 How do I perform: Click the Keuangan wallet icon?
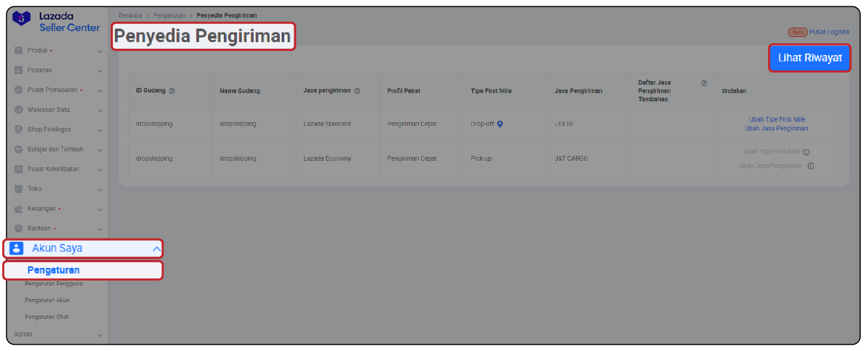point(19,209)
